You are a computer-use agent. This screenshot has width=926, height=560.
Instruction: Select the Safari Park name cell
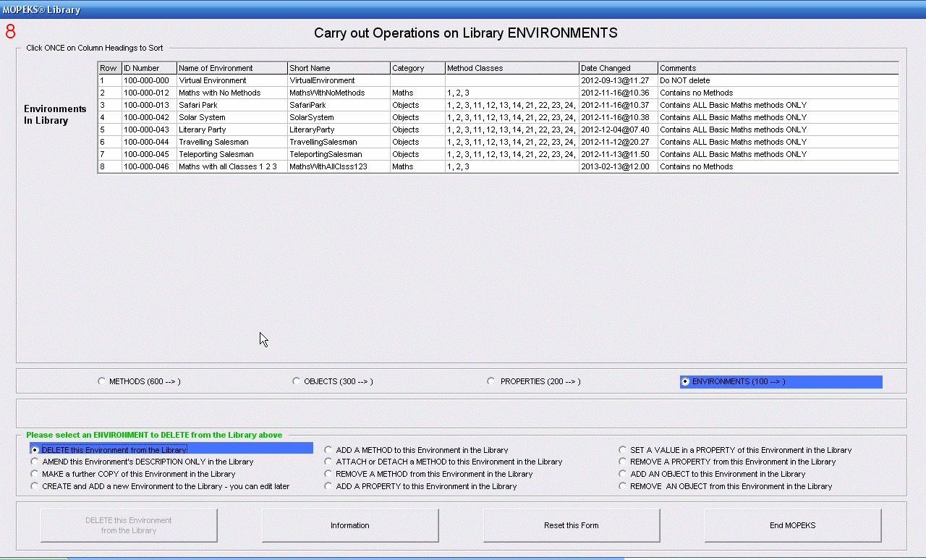232,105
